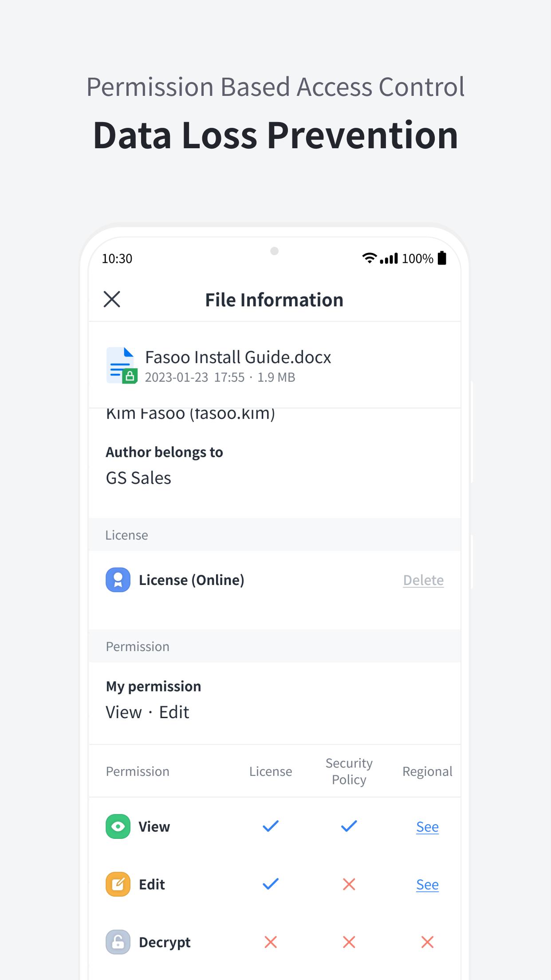Delete the online license

tap(423, 580)
